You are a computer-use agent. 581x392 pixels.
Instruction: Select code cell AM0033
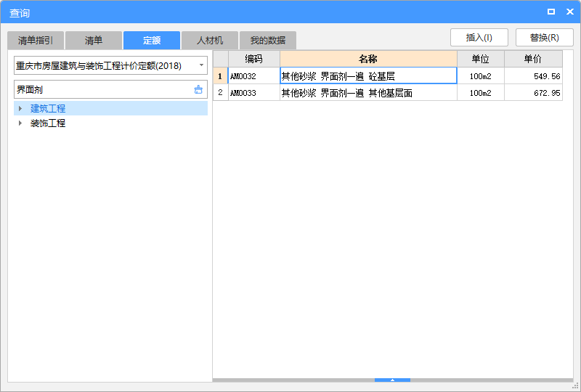(x=253, y=92)
